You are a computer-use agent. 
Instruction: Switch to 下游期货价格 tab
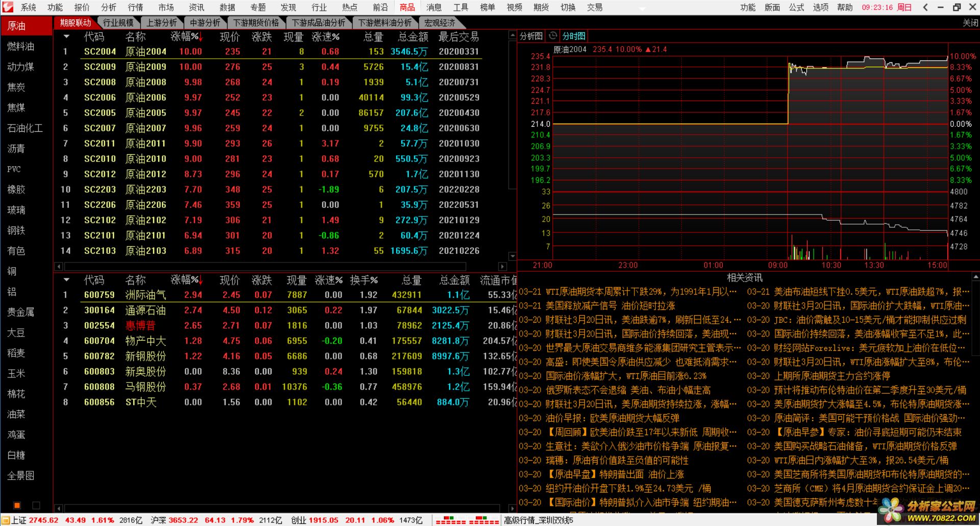click(x=256, y=22)
